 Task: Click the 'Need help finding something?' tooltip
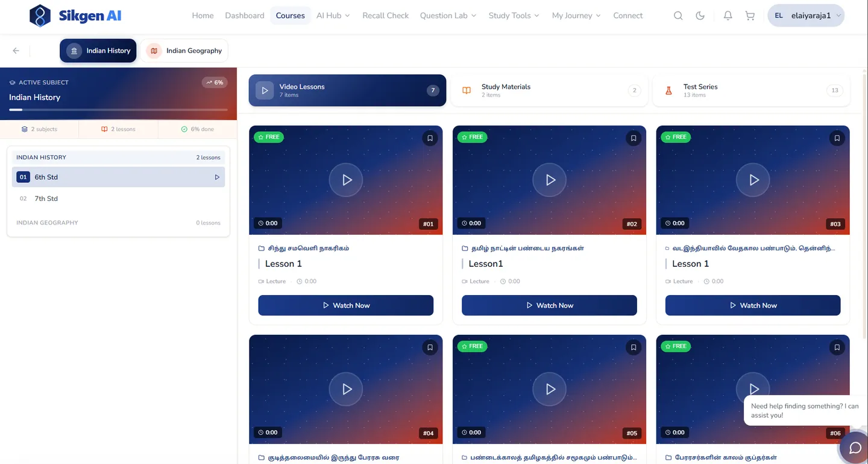(805, 410)
